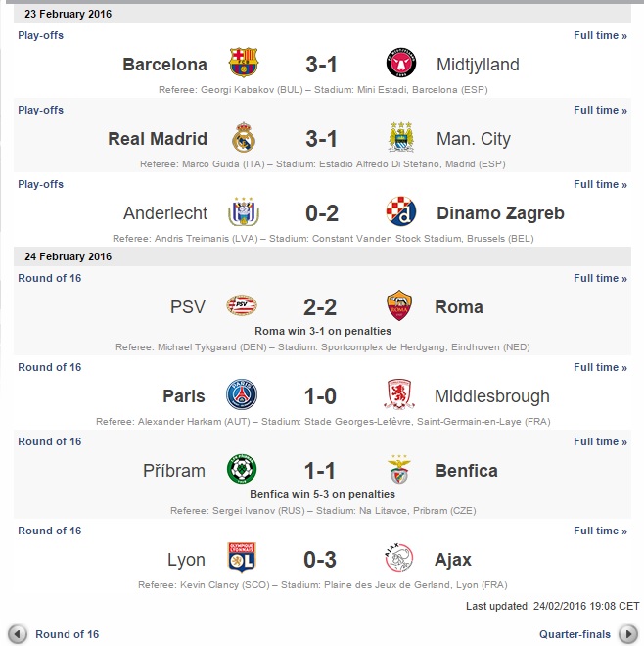Click the Roma club crest
This screenshot has height=646, width=644.
[x=401, y=307]
